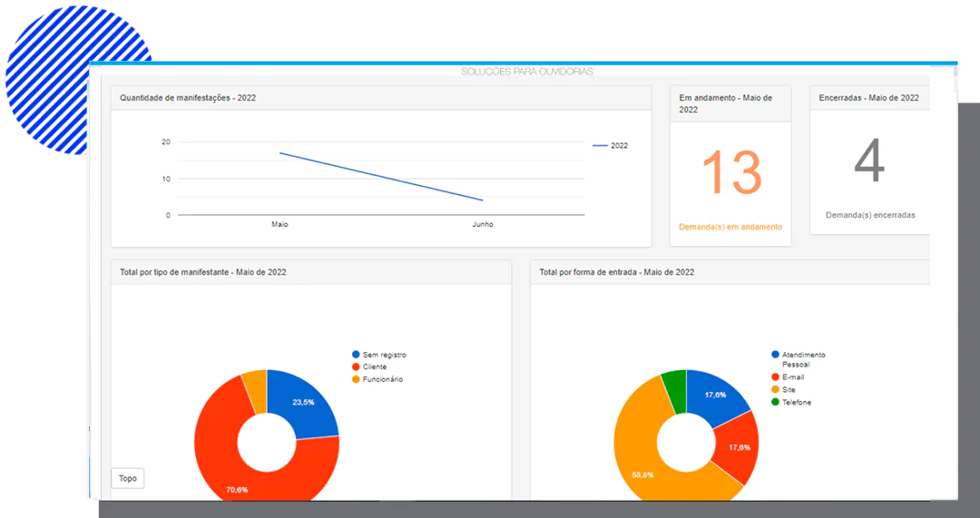
Task: Click the orange Funcionário legend swatch
Action: pyautogui.click(x=356, y=379)
